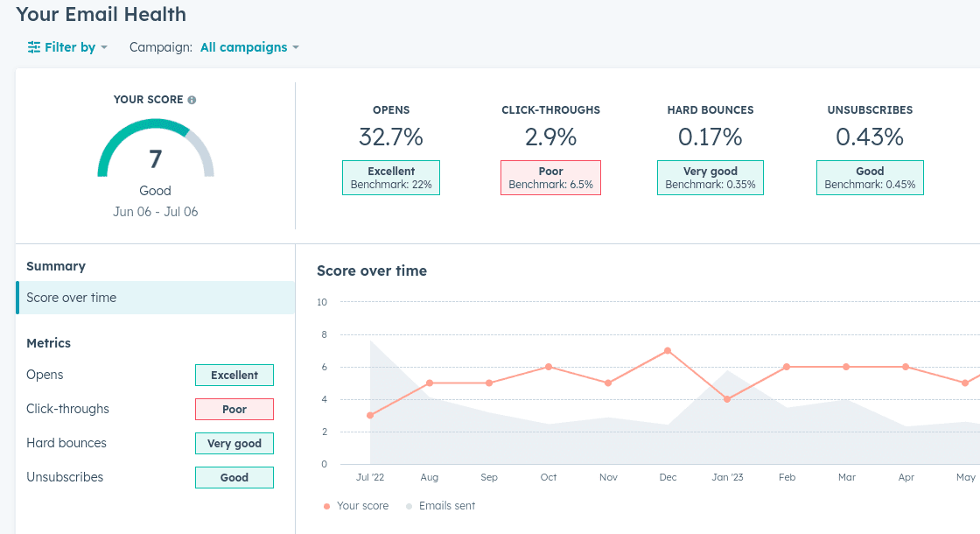
Task: Click the Very good badge for Hard bounces
Action: [x=234, y=443]
